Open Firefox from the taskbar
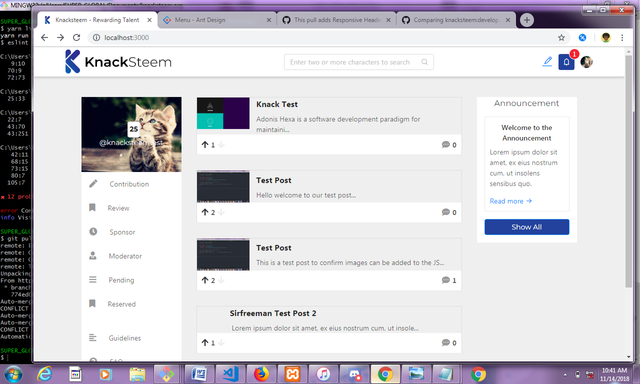 pos(261,374)
